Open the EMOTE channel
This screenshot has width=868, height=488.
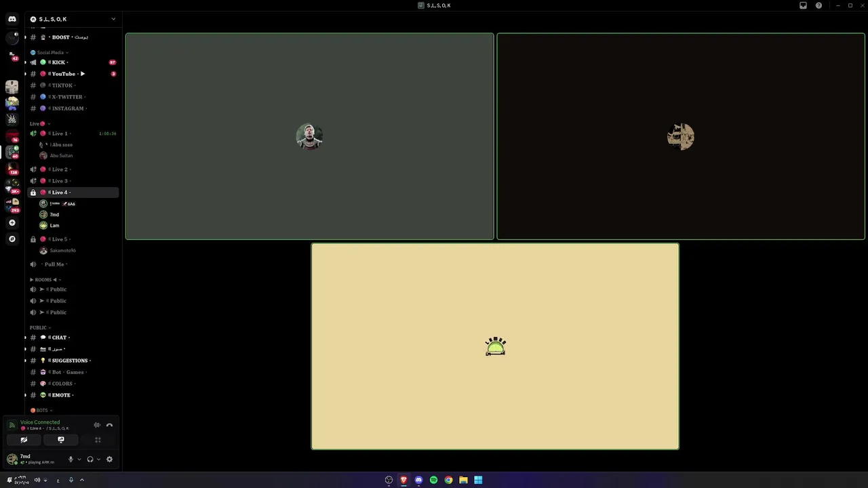pyautogui.click(x=73, y=395)
